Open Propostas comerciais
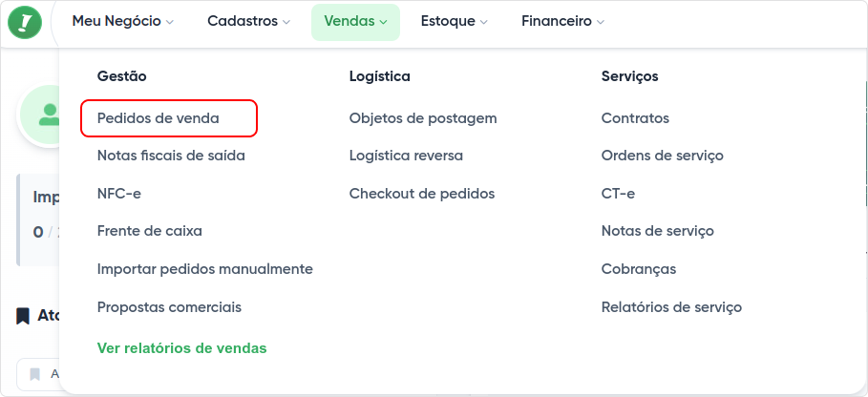This screenshot has width=868, height=397. click(x=169, y=307)
